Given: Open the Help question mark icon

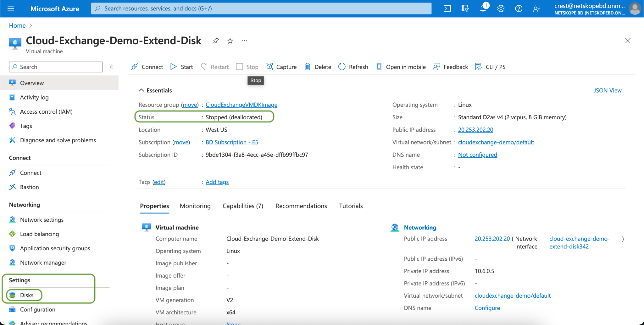Looking at the screenshot, I should (519, 8).
